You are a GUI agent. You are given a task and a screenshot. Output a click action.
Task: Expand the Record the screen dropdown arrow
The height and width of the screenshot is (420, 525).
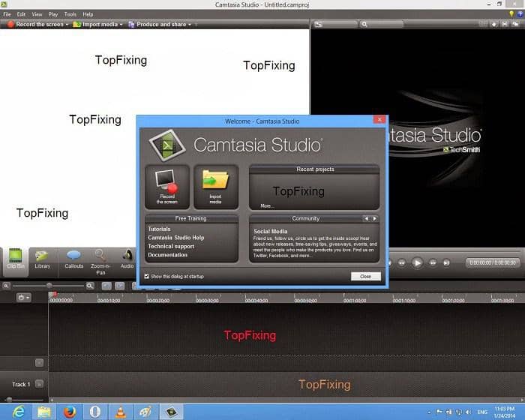pyautogui.click(x=67, y=25)
